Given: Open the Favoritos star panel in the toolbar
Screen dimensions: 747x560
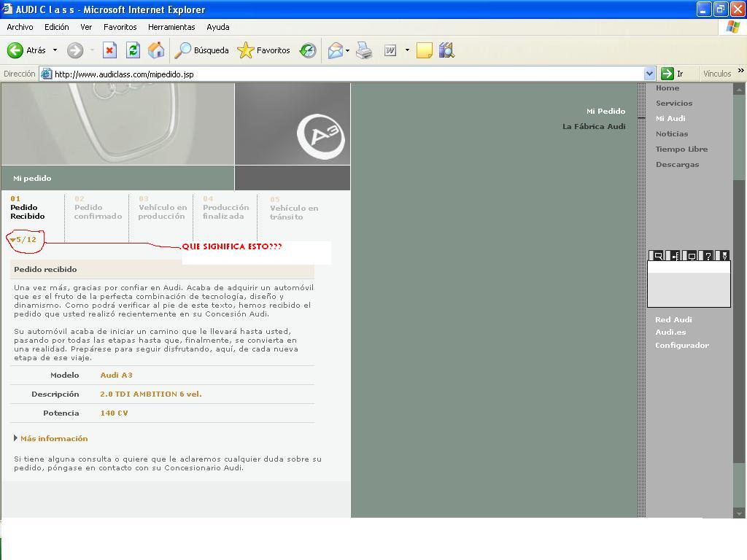Looking at the screenshot, I should pos(263,50).
